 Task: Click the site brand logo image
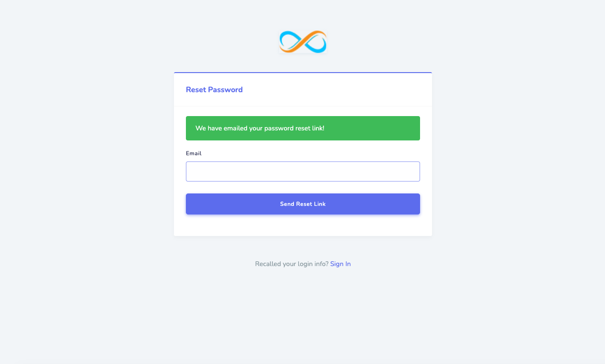pyautogui.click(x=302, y=42)
